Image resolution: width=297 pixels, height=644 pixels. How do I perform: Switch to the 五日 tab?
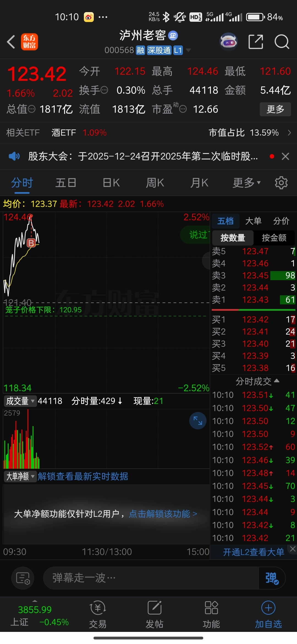click(66, 183)
